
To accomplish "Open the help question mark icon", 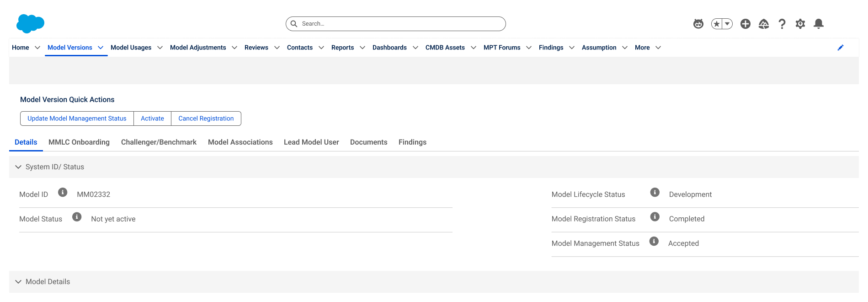I will [782, 24].
